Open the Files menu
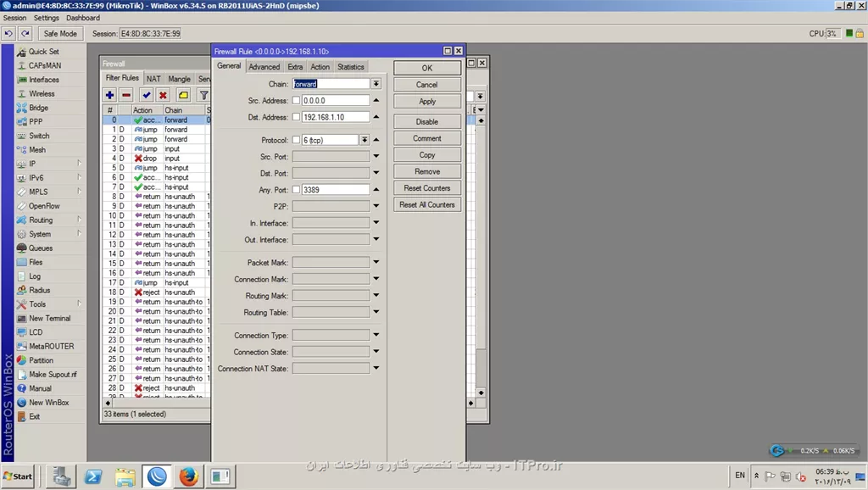 tap(36, 262)
